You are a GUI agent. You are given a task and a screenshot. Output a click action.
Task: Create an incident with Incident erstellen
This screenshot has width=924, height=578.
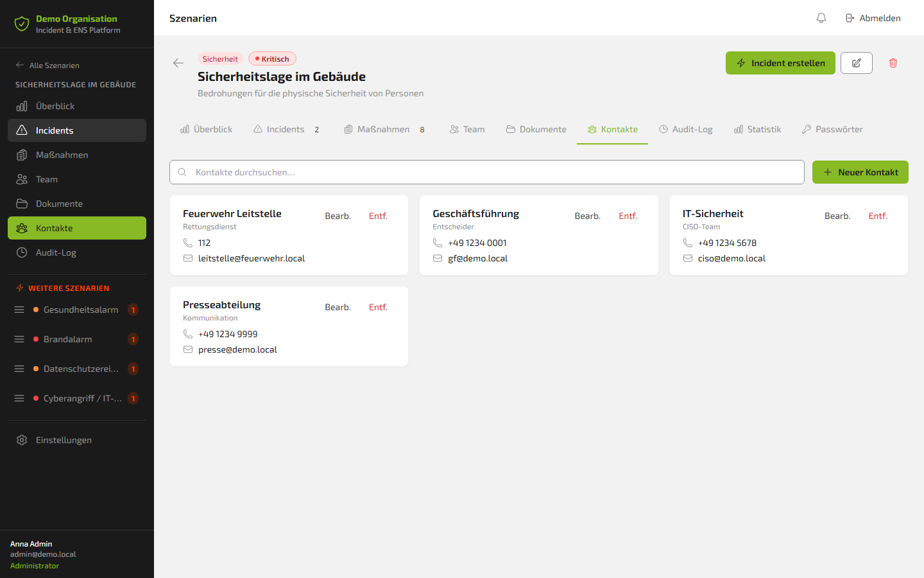(780, 63)
